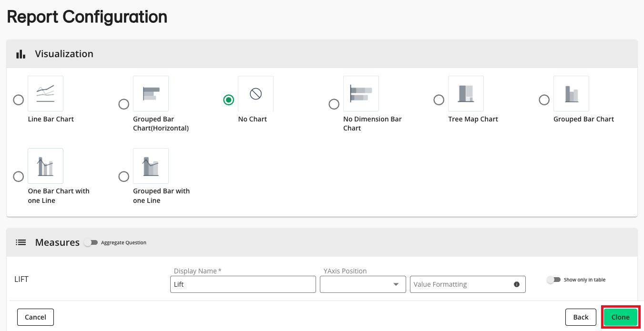Click the Line Bar Chart thumbnail icon
This screenshot has width=644, height=331.
[46, 93]
